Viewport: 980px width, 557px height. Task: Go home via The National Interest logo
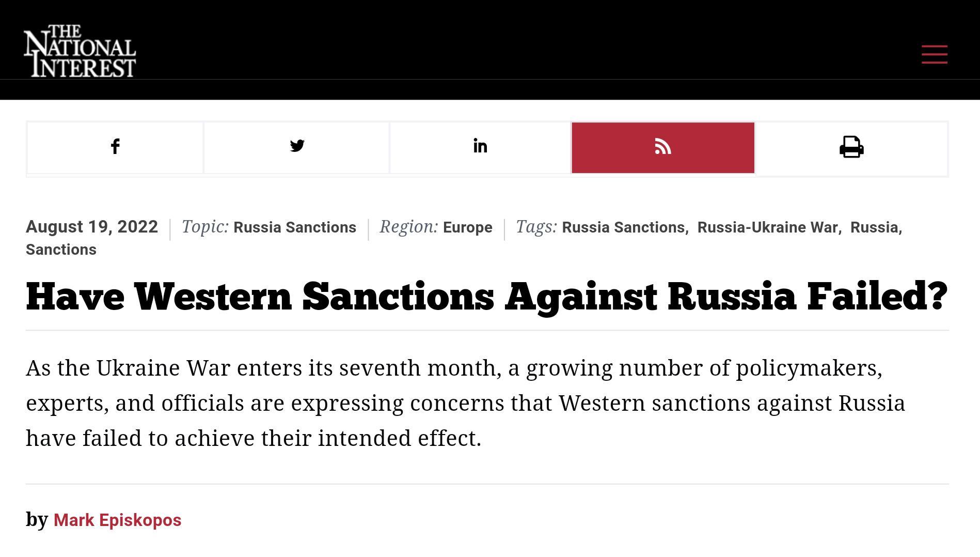tap(80, 51)
